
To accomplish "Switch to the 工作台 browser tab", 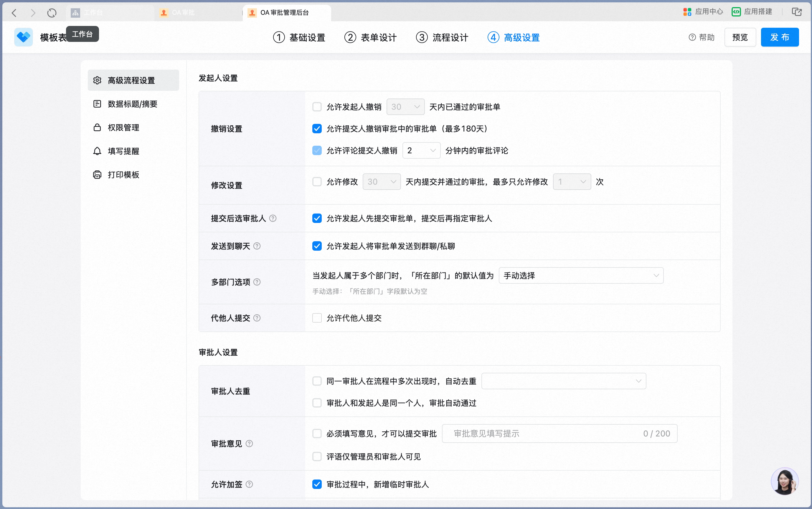I will click(110, 13).
